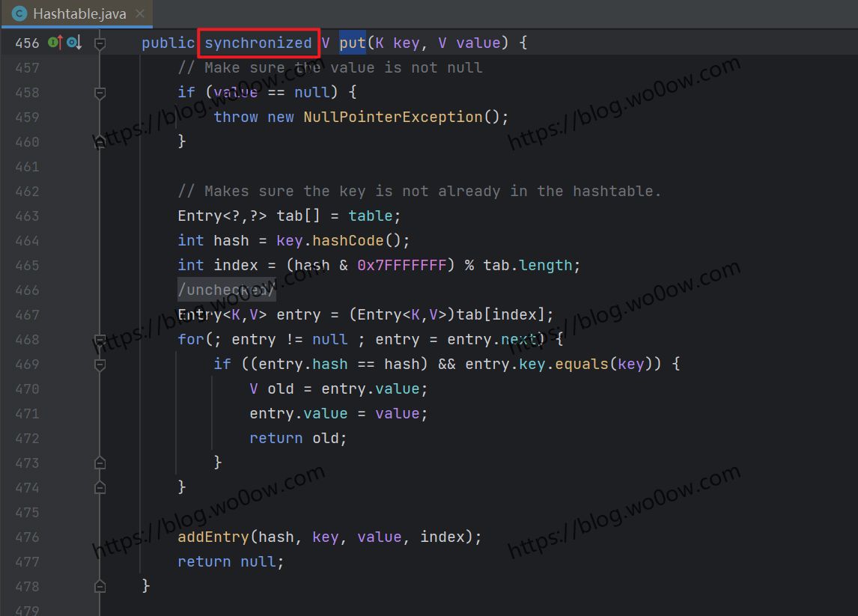This screenshot has height=616, width=858.
Task: Place the cursor on the synchronized keyword
Action: [258, 43]
